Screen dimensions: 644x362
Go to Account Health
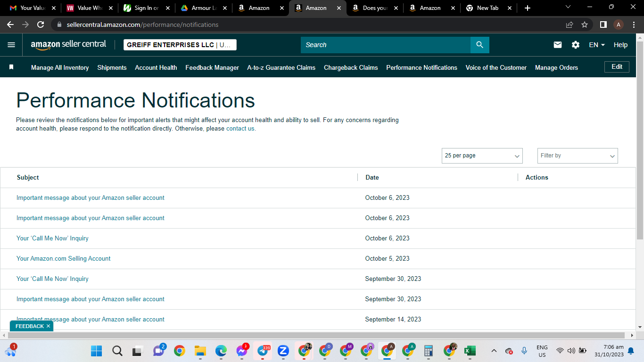point(156,67)
